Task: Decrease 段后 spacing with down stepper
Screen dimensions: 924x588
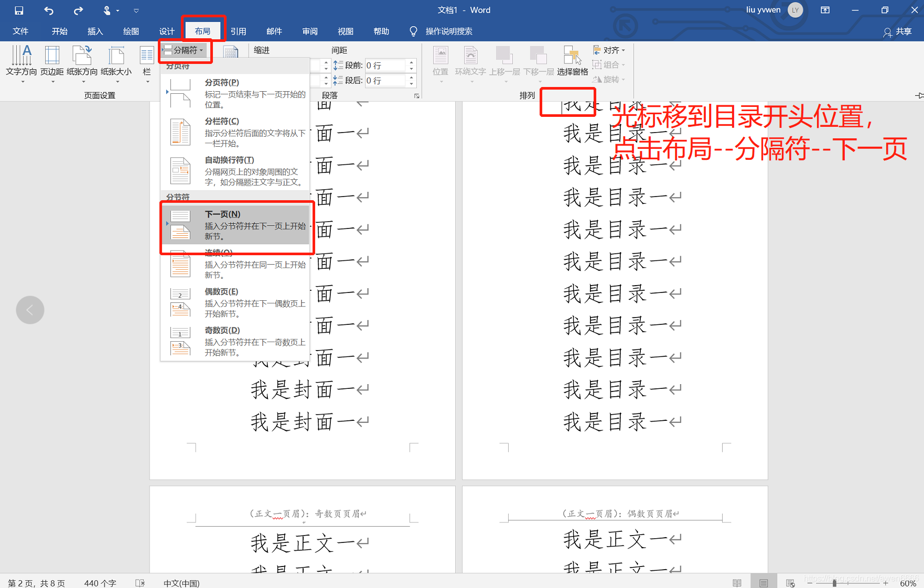Action: (x=412, y=84)
